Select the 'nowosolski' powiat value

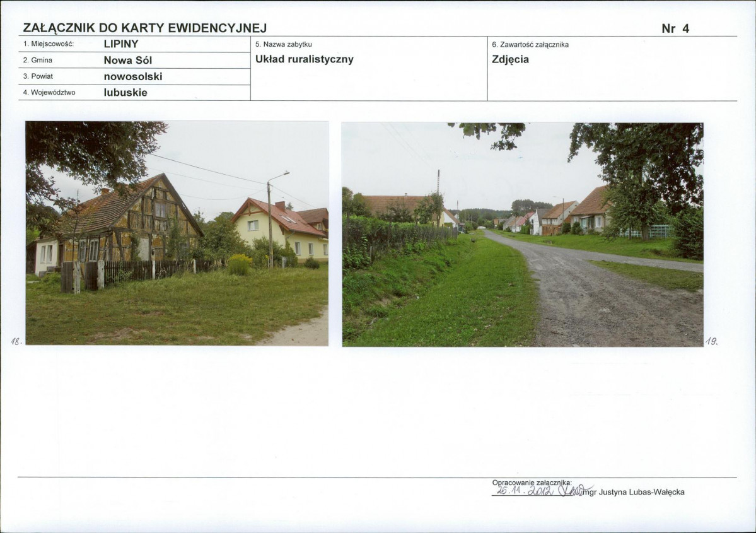click(133, 76)
